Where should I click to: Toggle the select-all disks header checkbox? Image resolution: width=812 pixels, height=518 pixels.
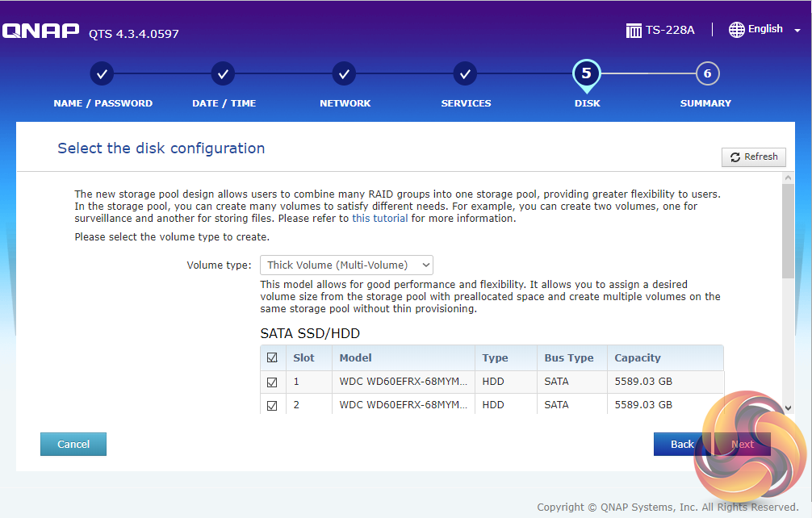(x=272, y=357)
